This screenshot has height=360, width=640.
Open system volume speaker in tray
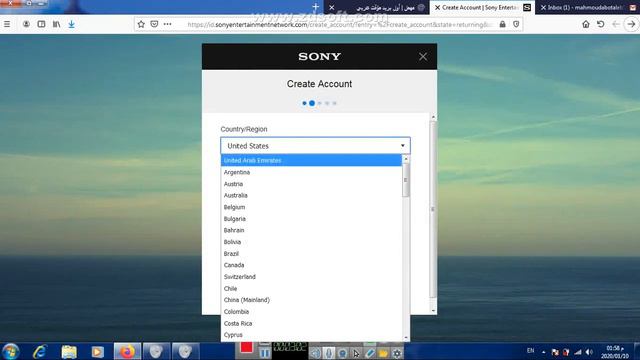pos(589,351)
